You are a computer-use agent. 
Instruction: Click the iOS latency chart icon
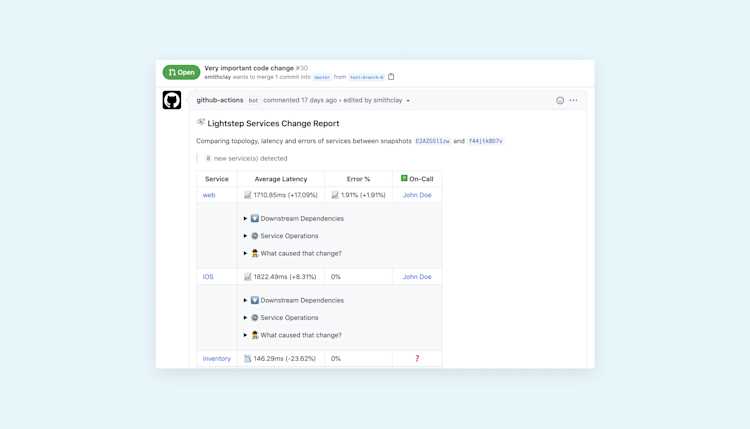248,277
